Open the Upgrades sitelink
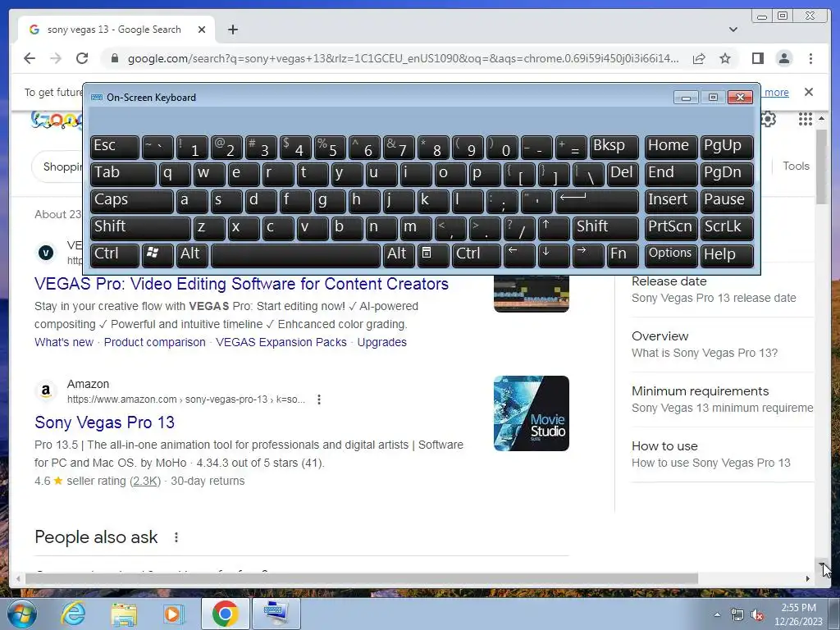The image size is (840, 630). pyautogui.click(x=382, y=342)
